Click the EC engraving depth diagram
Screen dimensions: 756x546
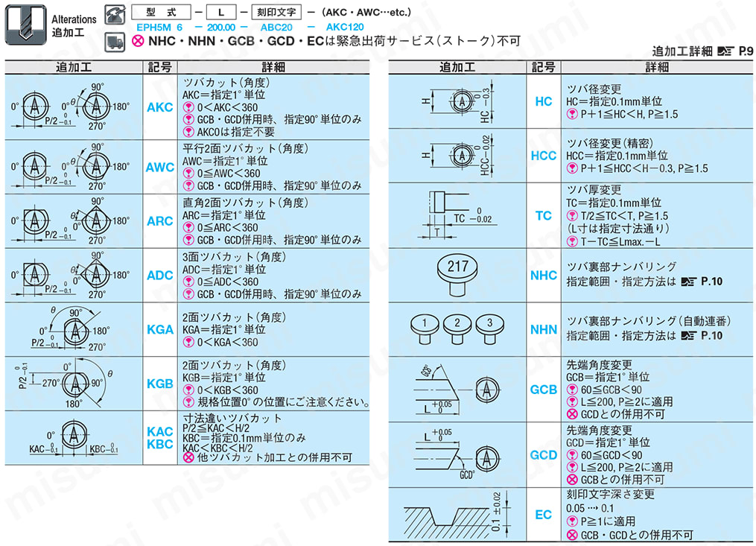tap(457, 515)
